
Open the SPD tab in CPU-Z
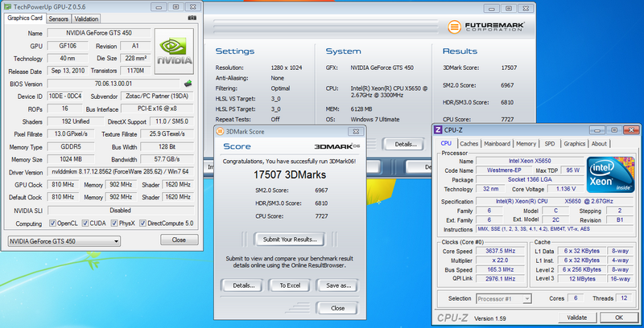[550, 144]
